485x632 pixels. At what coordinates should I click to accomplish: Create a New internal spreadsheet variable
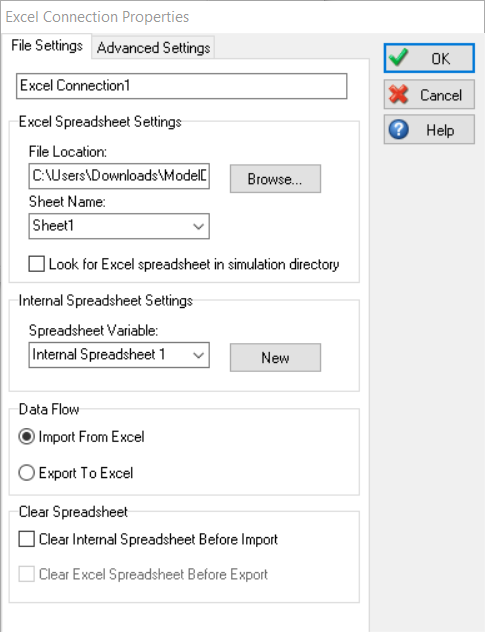(x=275, y=358)
